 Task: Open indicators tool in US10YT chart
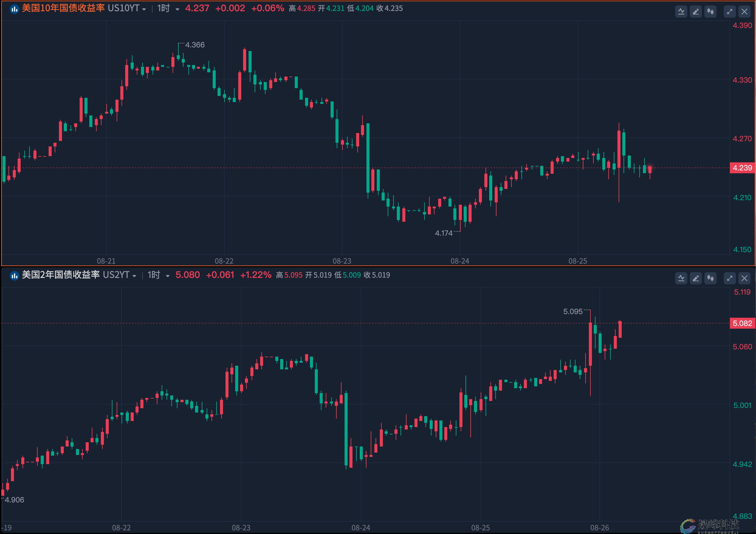(x=681, y=12)
